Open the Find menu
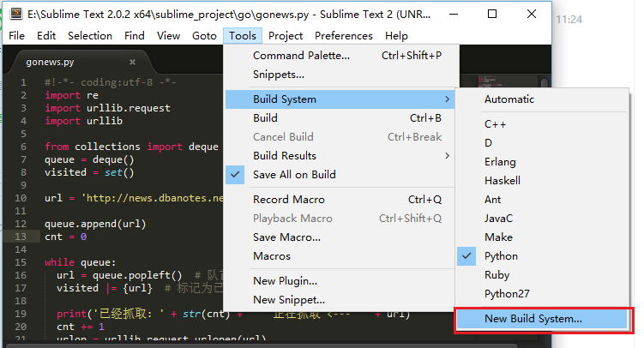The image size is (644, 348). (135, 36)
